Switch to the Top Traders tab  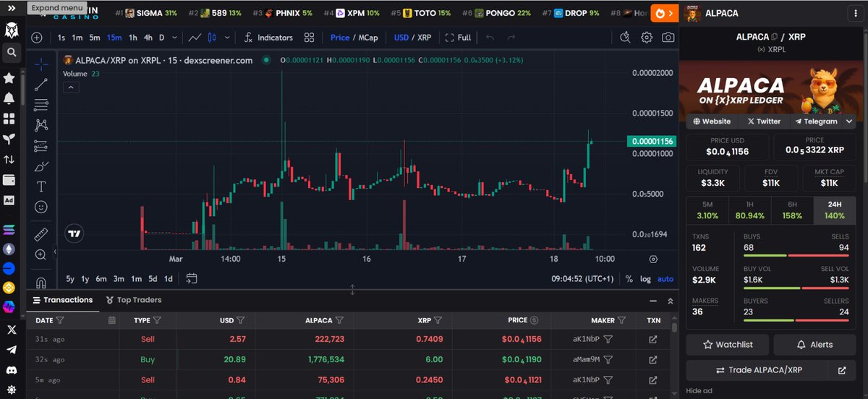click(x=134, y=300)
